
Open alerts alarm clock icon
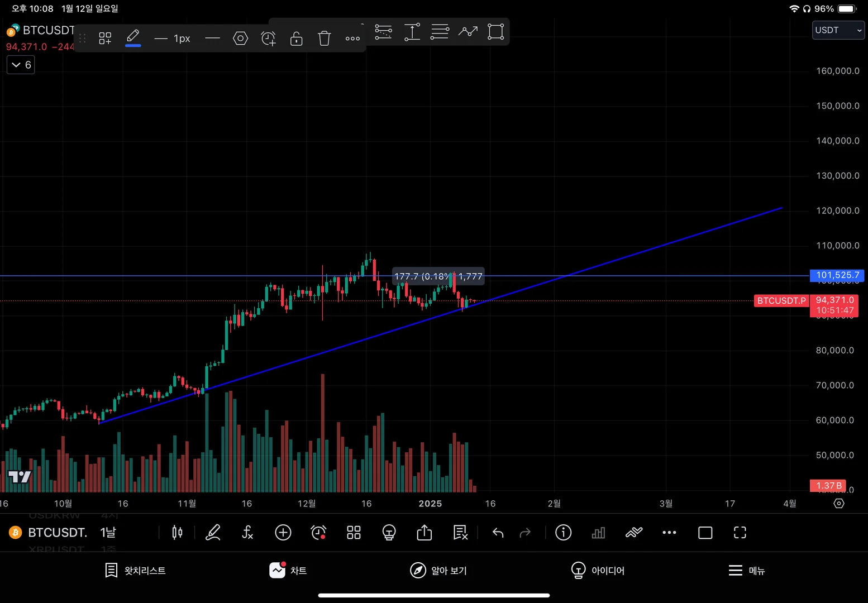click(x=318, y=533)
